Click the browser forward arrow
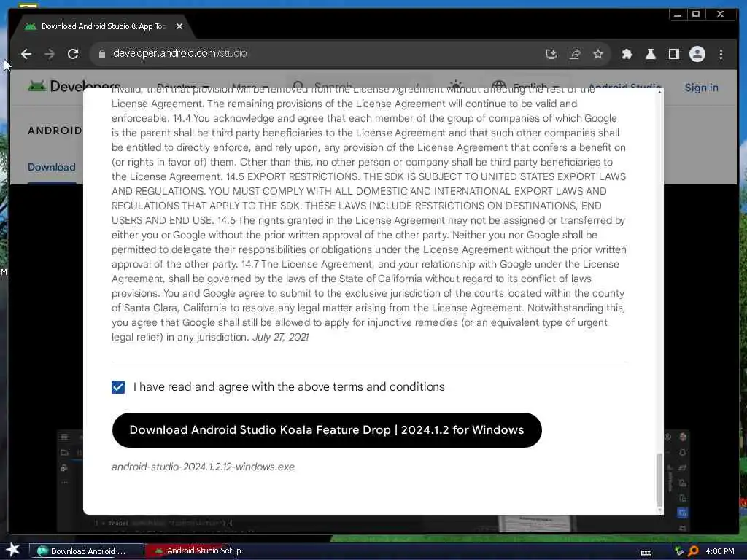This screenshot has width=747, height=560. [x=50, y=54]
